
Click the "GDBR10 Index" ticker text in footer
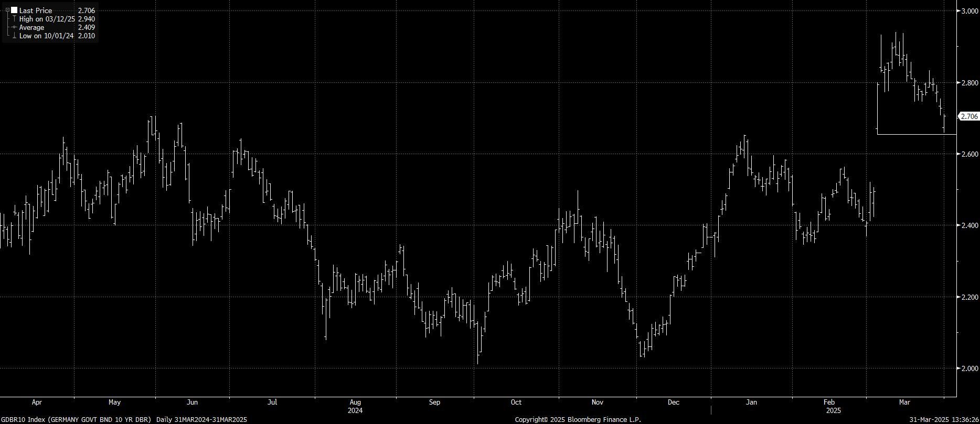22,419
